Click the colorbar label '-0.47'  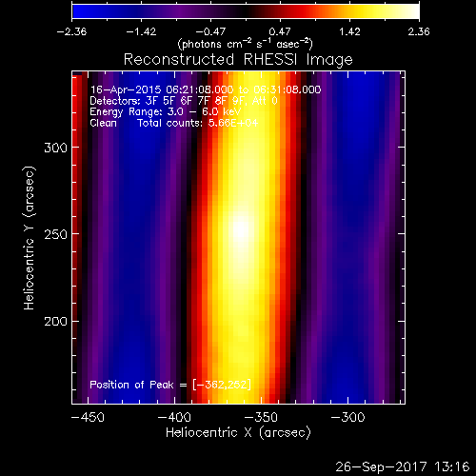click(210, 31)
